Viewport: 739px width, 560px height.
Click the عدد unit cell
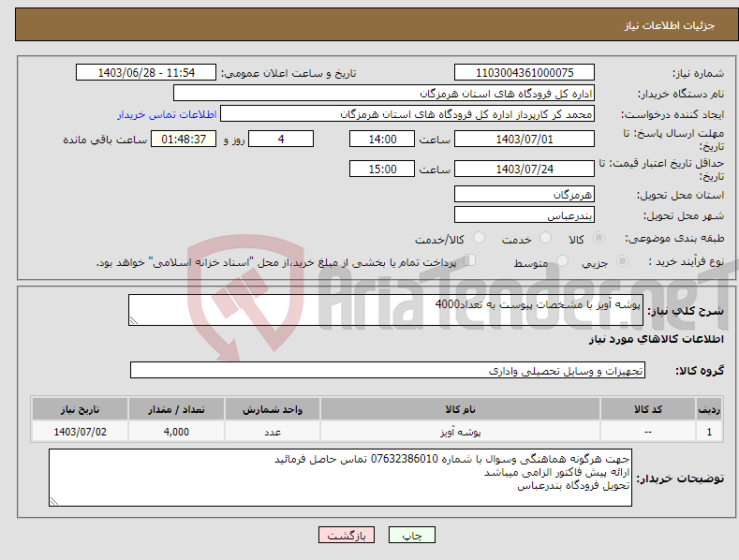point(273,432)
